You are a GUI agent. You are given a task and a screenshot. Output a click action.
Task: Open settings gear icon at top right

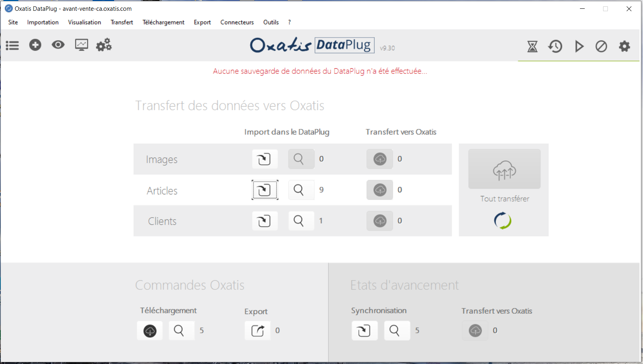(625, 46)
